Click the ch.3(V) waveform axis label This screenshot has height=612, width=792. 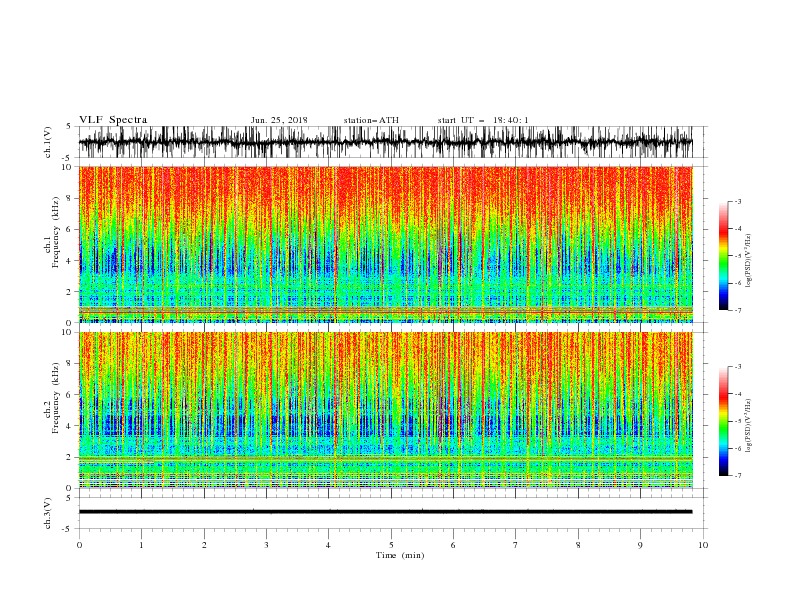click(48, 513)
